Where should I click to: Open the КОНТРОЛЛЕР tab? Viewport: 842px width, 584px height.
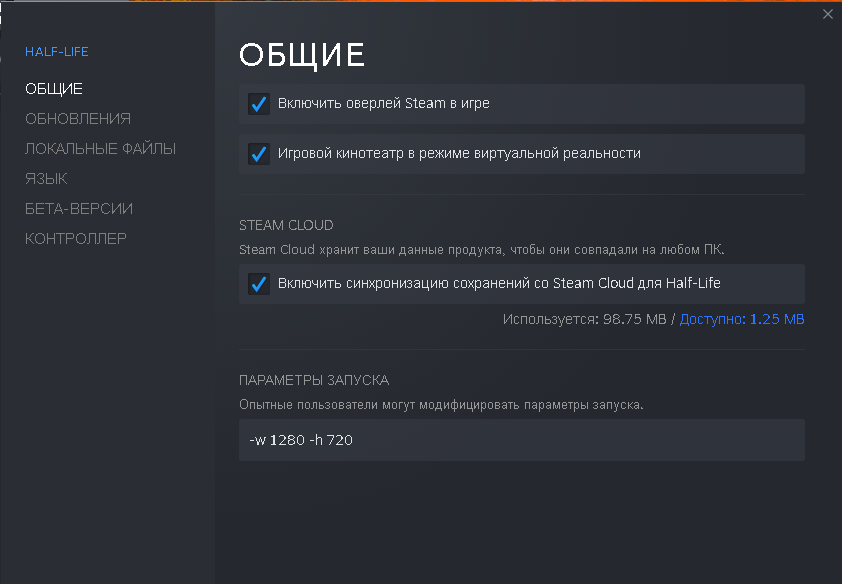pyautogui.click(x=76, y=239)
